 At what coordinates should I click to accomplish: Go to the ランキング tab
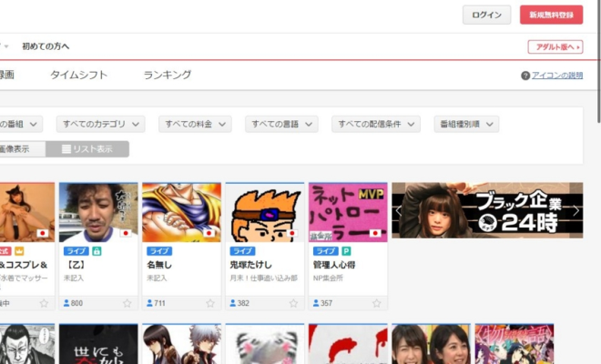pos(168,75)
